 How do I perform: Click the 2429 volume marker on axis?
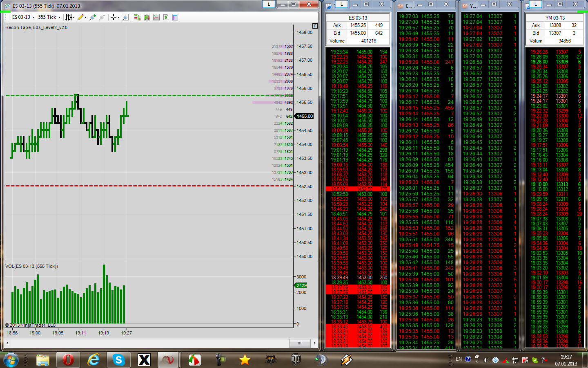[301, 285]
